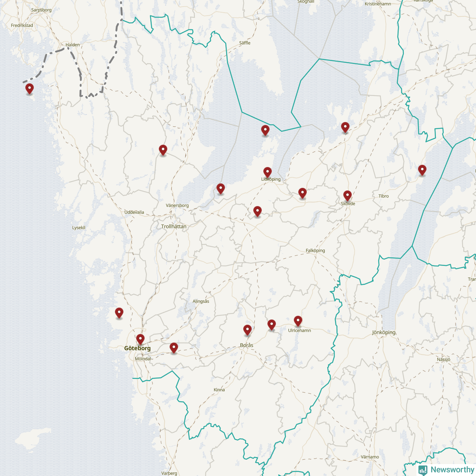Click the Trollhättan city label
The width and height of the screenshot is (476, 476).
(x=174, y=226)
